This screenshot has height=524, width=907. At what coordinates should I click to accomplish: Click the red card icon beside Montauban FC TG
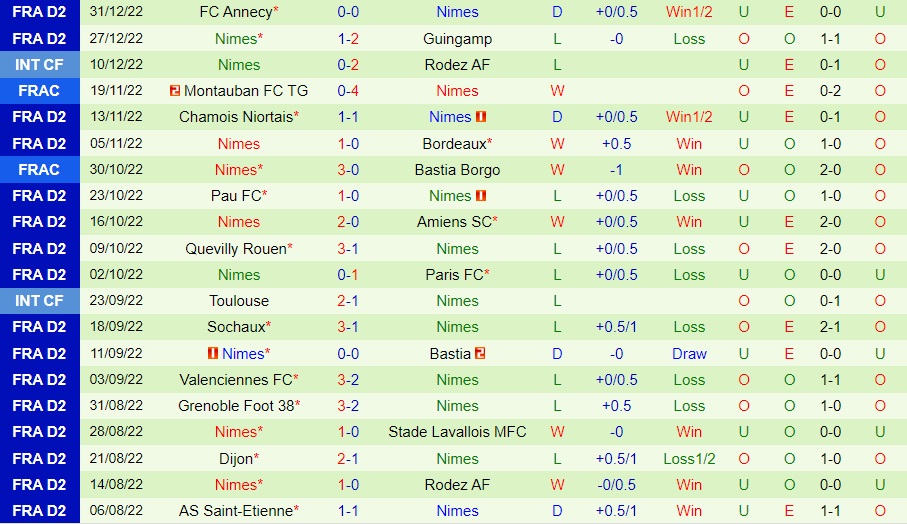tap(175, 91)
